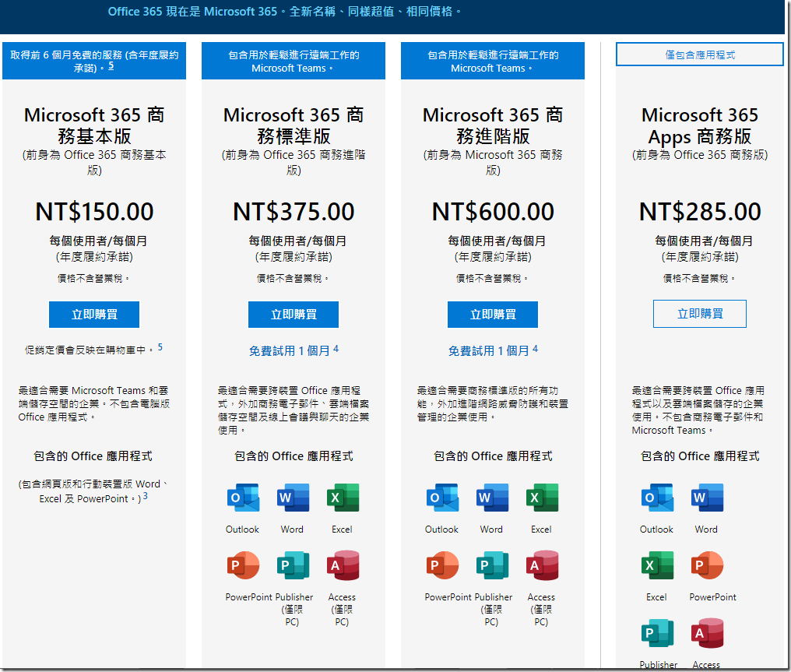Open footnote 3 after Excel 及 PowerPoint note
This screenshot has height=672, width=791.
[146, 496]
